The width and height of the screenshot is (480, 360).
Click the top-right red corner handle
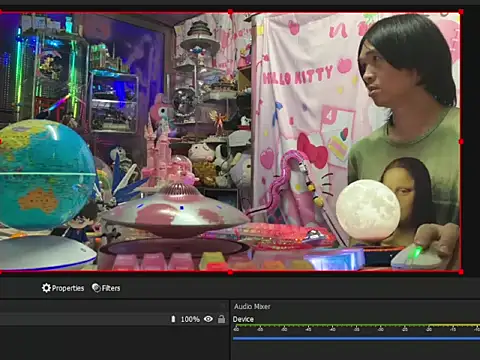tap(461, 12)
